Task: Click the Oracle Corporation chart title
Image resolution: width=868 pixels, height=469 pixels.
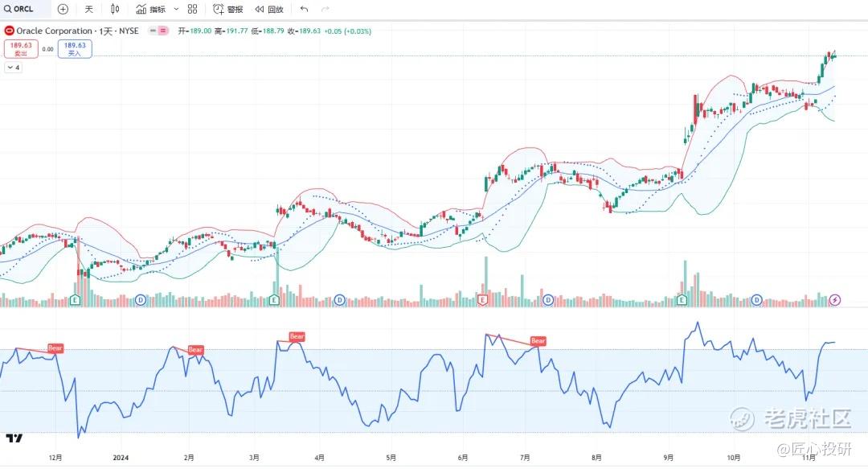Action: [77, 31]
